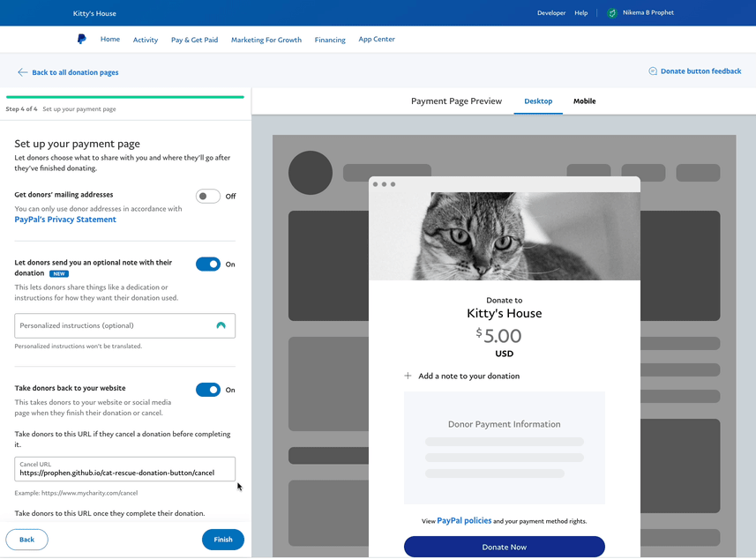Image resolution: width=756 pixels, height=559 pixels.
Task: Click the cat photo in preview
Action: 505,236
